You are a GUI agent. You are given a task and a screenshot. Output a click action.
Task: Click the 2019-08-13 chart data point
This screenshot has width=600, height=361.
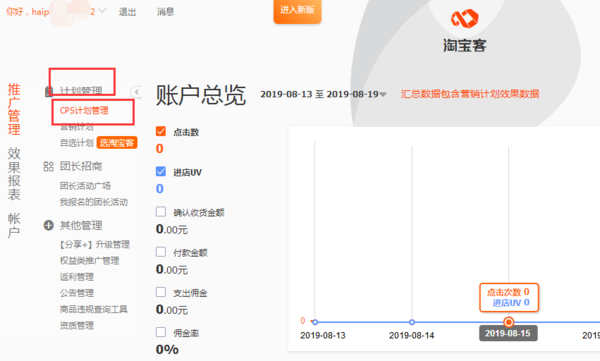click(315, 322)
